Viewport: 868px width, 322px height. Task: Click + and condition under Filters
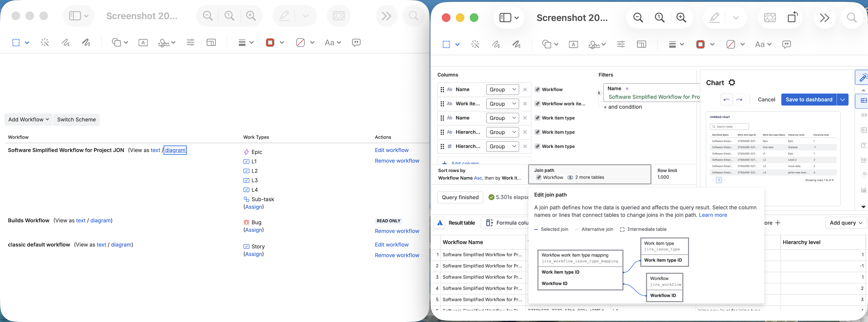tap(622, 107)
